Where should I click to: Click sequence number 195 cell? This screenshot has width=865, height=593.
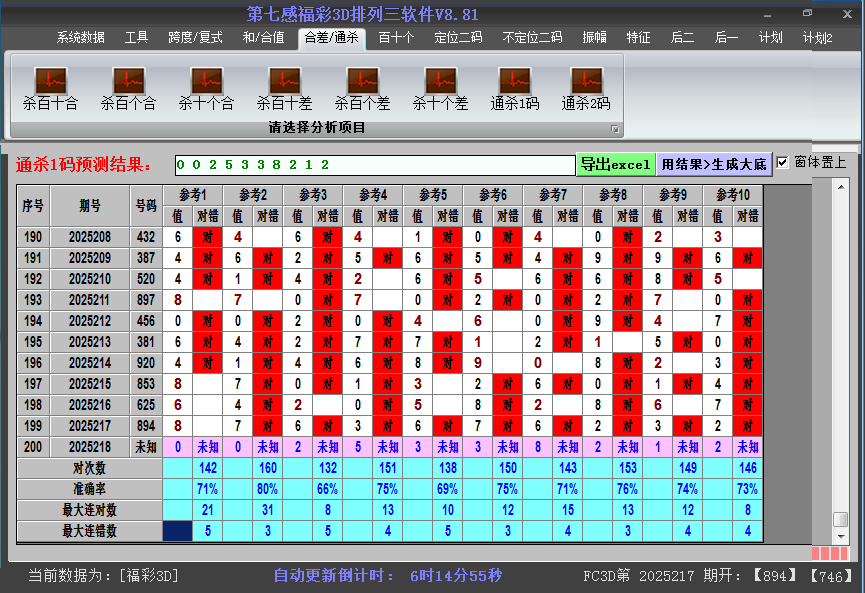pos(33,342)
